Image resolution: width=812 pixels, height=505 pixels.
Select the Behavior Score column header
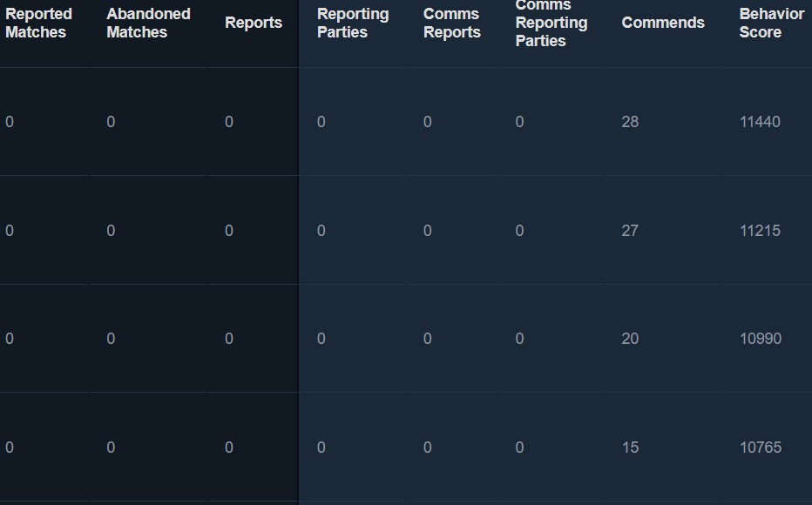pos(772,23)
